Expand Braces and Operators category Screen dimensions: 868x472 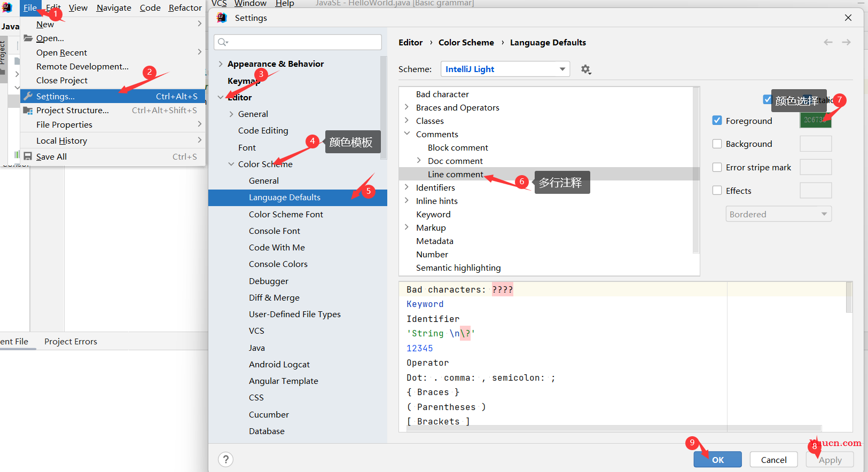406,107
